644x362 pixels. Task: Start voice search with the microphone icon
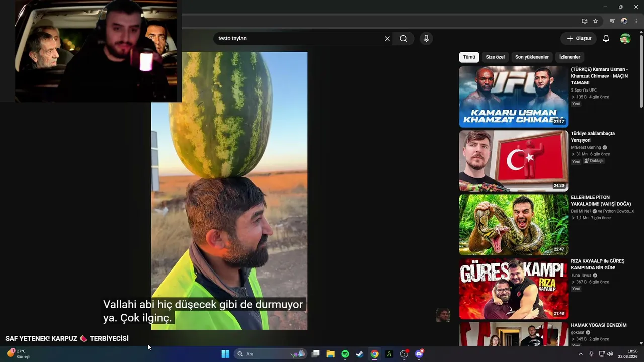coord(426,39)
